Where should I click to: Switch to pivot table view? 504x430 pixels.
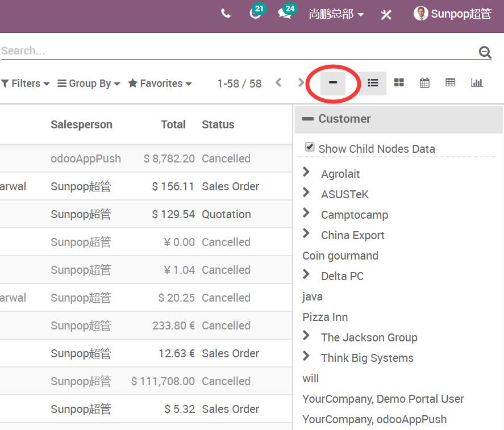pyautogui.click(x=451, y=83)
